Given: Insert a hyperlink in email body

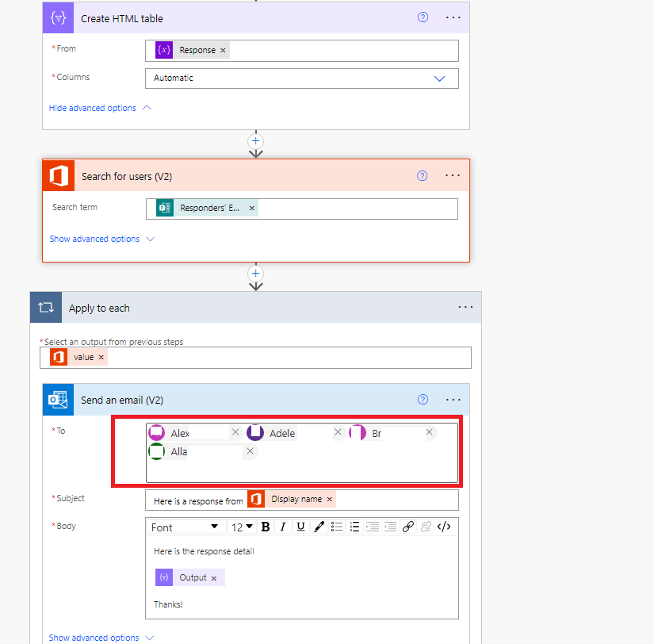Looking at the screenshot, I should pyautogui.click(x=407, y=526).
